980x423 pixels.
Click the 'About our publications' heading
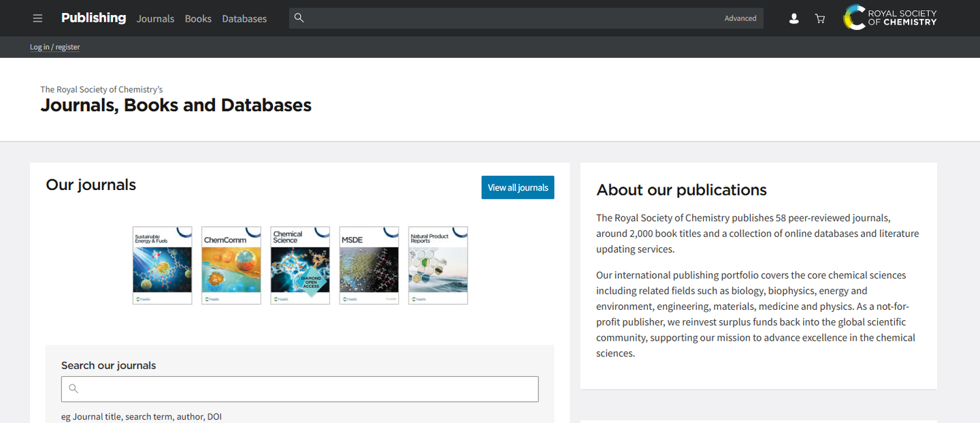pos(681,190)
